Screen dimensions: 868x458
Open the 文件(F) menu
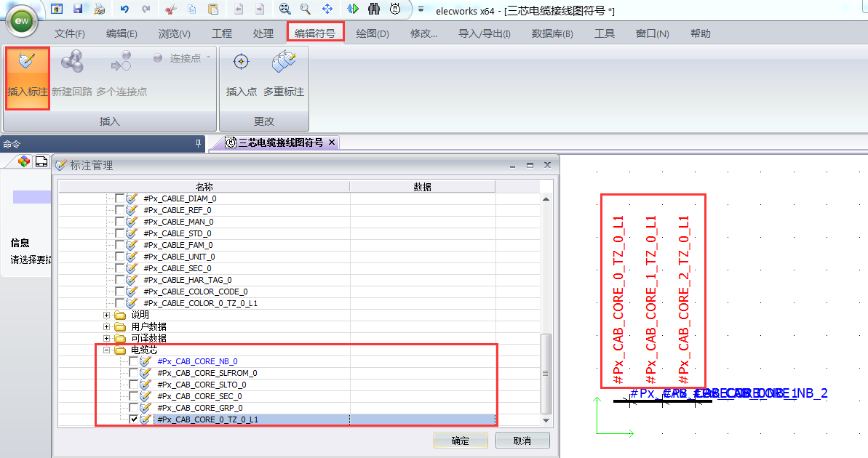(70, 33)
